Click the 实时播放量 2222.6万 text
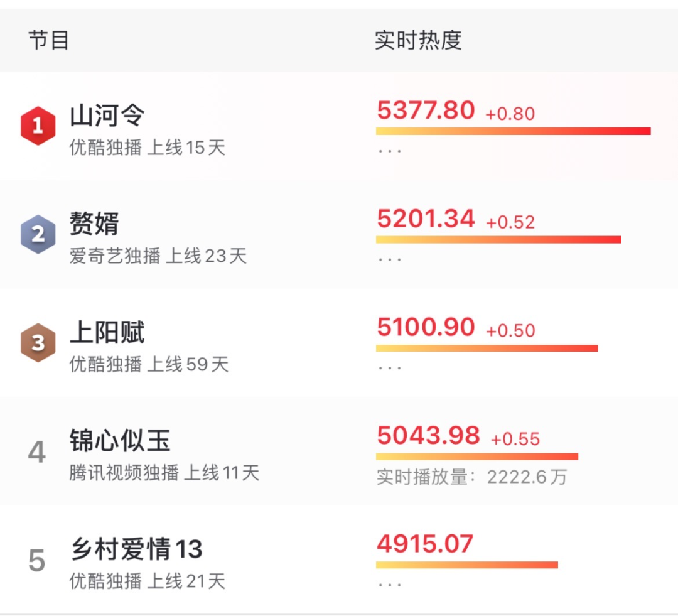Viewport: 678px width, 616px height. tap(471, 477)
